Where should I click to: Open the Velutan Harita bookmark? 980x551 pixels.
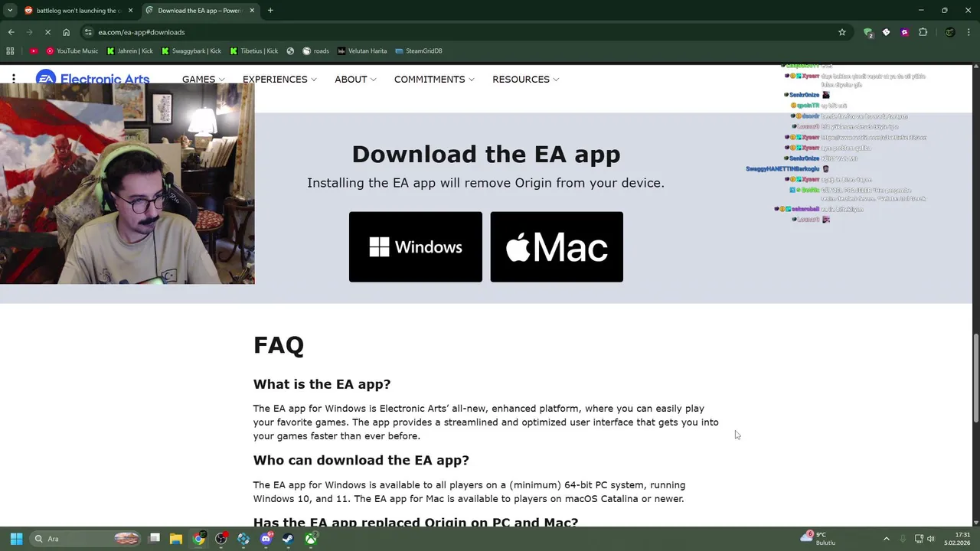[x=362, y=51]
